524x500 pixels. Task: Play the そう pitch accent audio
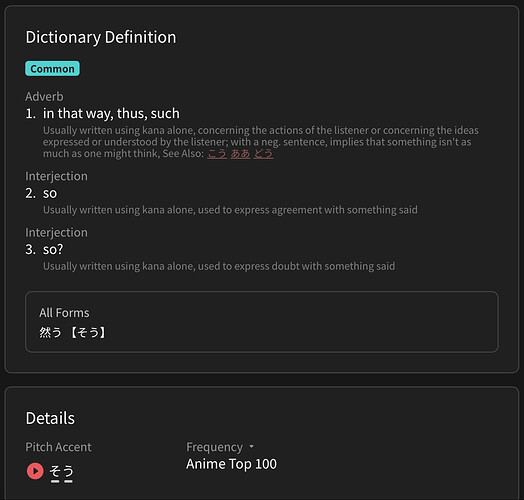coord(35,471)
